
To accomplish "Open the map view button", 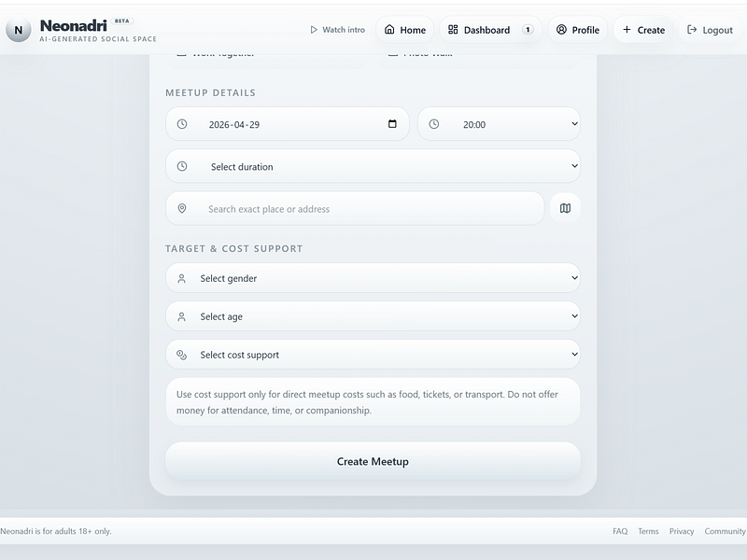I will point(565,208).
